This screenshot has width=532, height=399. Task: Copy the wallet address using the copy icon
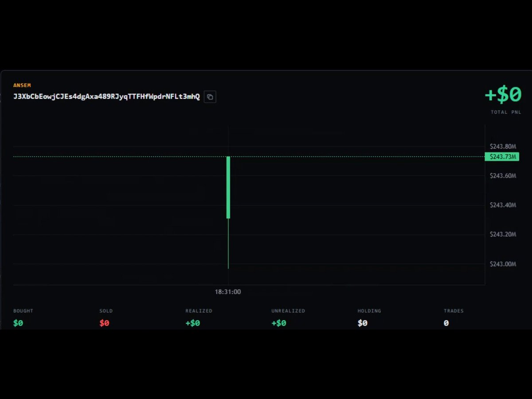point(210,97)
